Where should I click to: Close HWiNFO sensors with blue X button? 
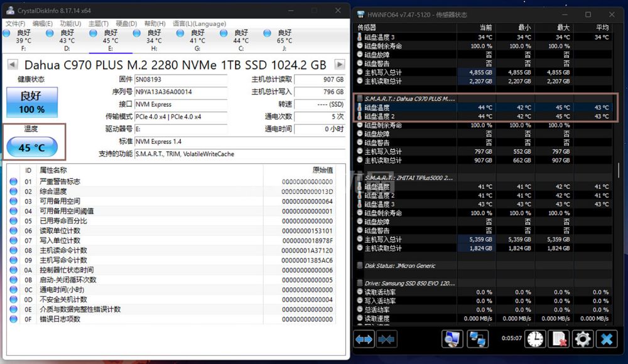coord(607,339)
